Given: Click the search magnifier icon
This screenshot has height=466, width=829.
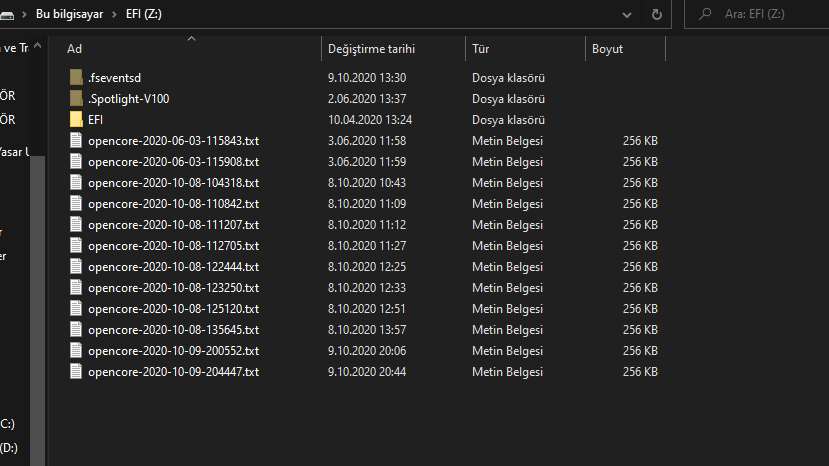Looking at the screenshot, I should coord(706,14).
